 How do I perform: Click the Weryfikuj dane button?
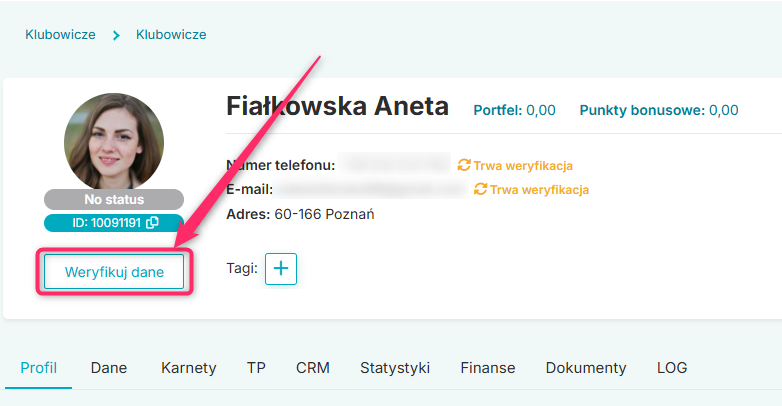point(114,272)
